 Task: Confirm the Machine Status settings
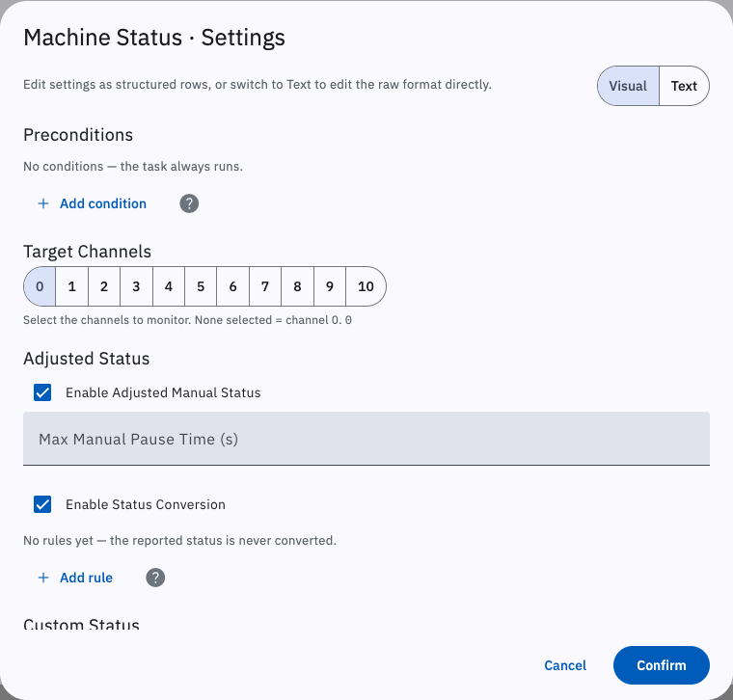(662, 665)
